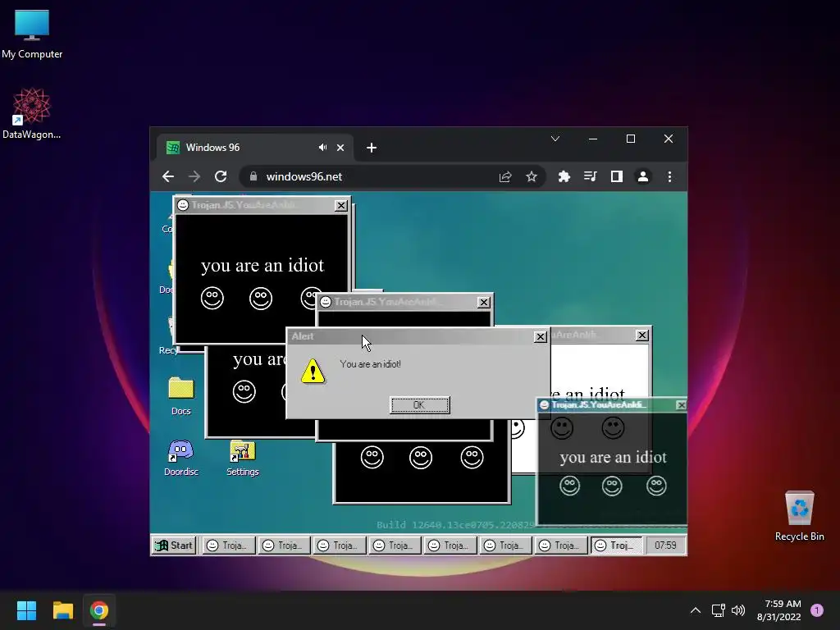Open Chrome's tab search dropdown

[555, 139]
